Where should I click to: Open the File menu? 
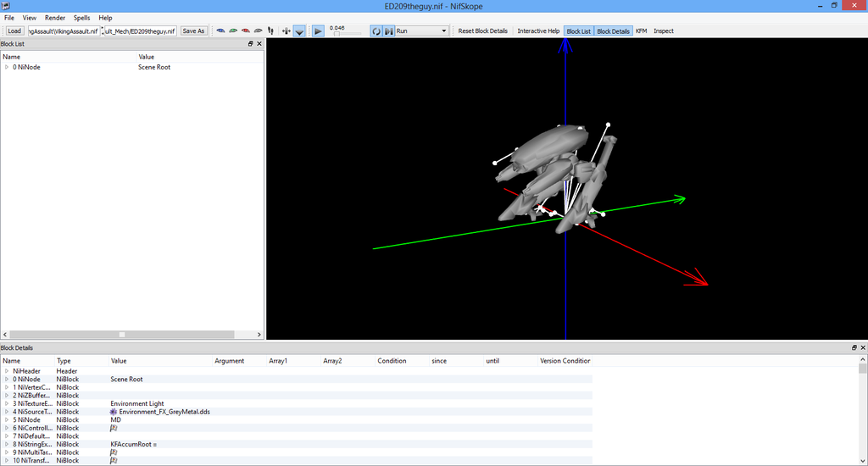click(9, 18)
